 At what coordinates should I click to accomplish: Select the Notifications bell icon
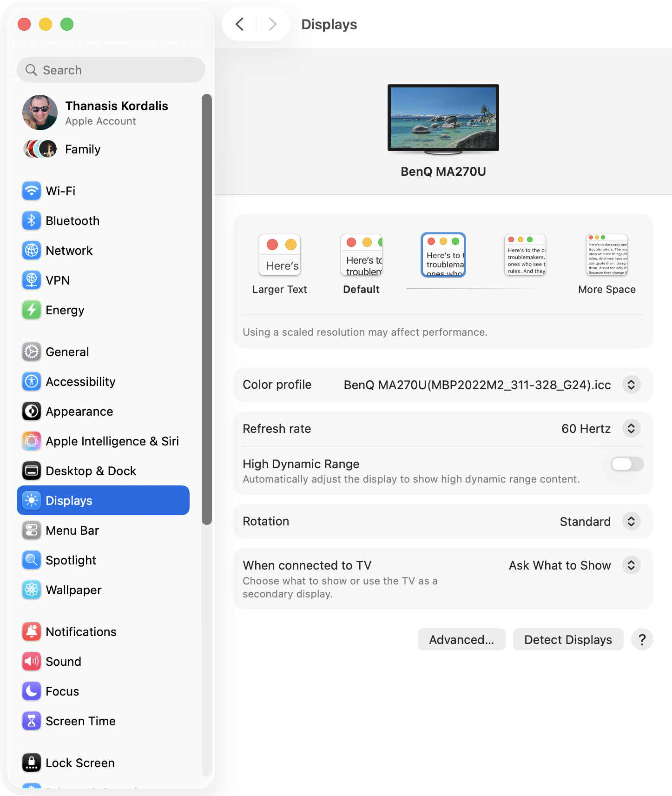pos(32,632)
